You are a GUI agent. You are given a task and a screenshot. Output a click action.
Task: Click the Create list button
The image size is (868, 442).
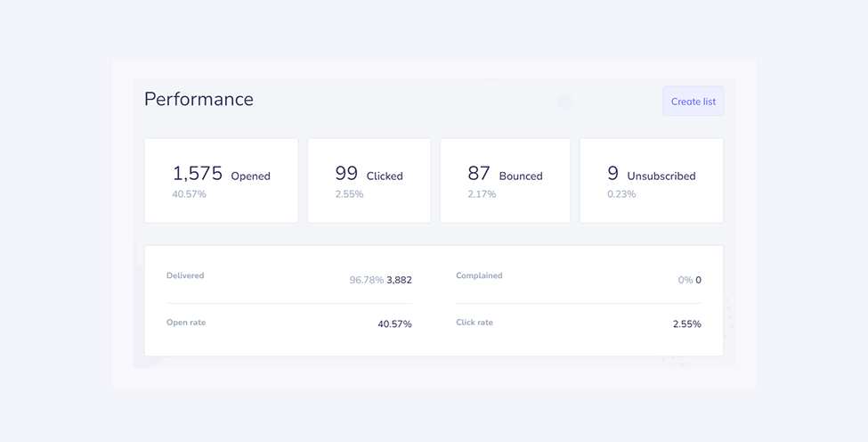[x=693, y=102]
